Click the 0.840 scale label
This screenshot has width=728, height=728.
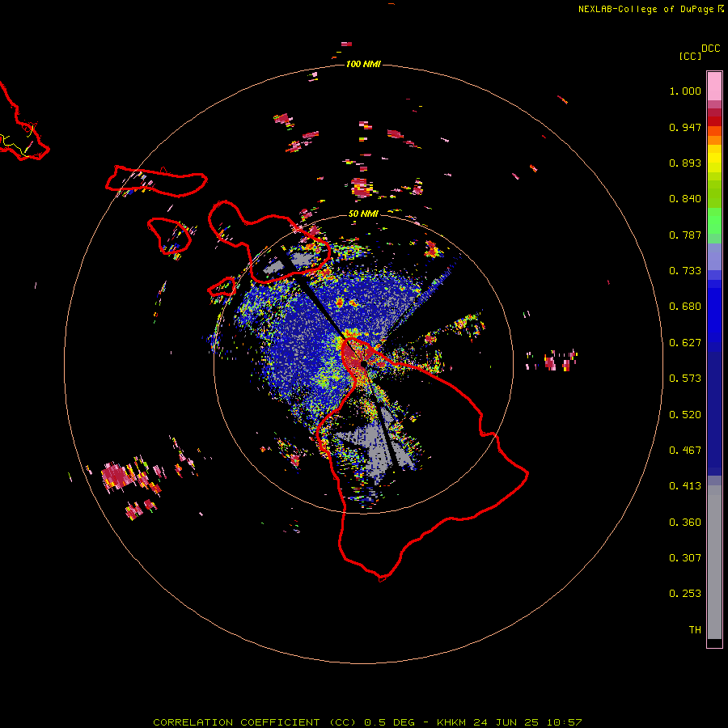click(685, 199)
